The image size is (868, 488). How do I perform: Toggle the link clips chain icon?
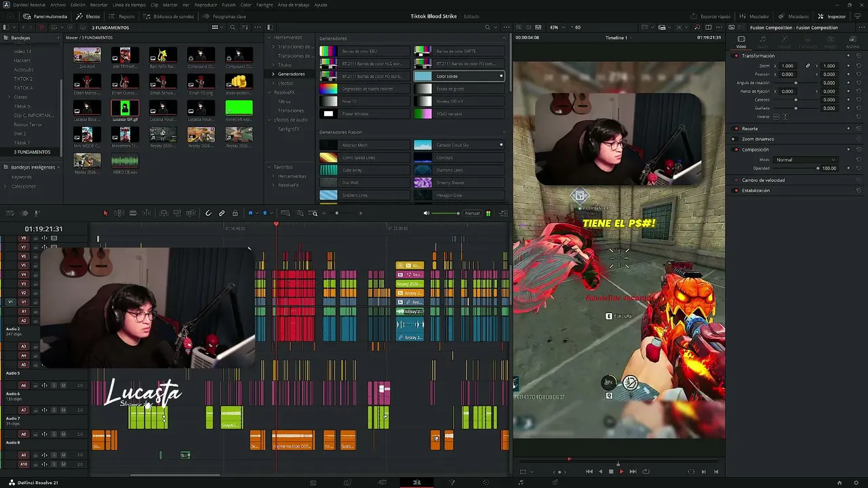(222, 213)
